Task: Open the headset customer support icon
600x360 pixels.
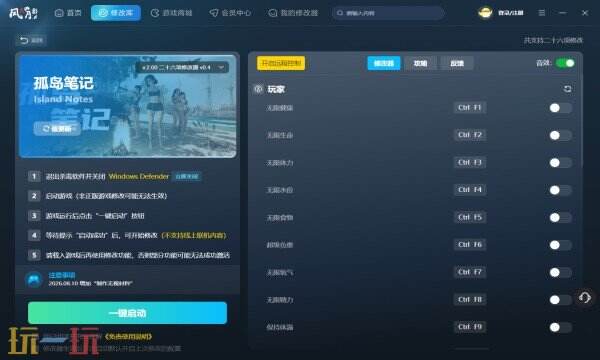Action: coord(585,298)
